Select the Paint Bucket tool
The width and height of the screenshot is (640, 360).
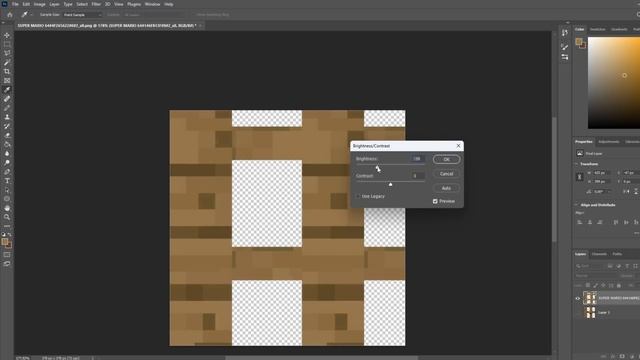7,144
